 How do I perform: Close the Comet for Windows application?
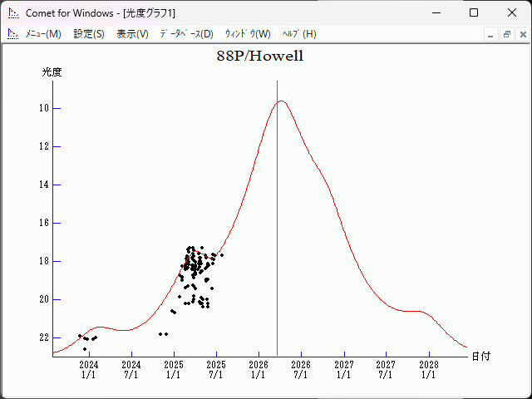pyautogui.click(x=512, y=13)
